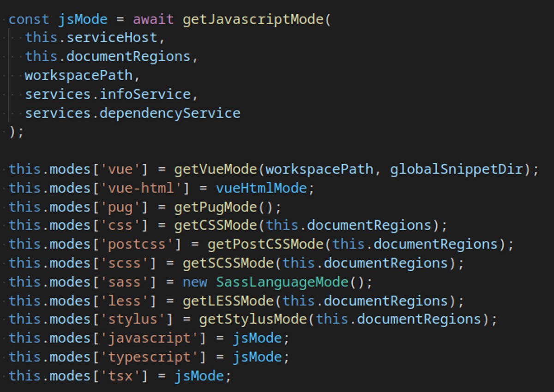Click the 'typescript' string key
Image resolution: width=554 pixels, height=392 pixels.
point(149,357)
